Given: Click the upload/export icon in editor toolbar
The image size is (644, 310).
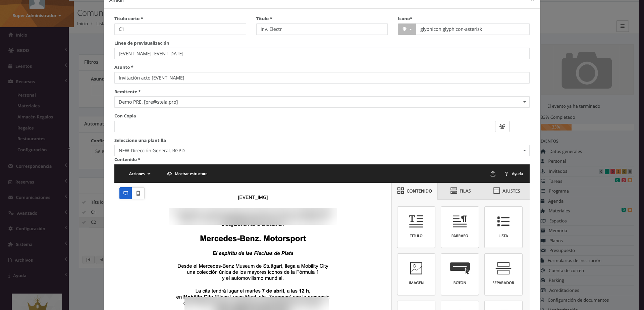Looking at the screenshot, I should pyautogui.click(x=493, y=174).
